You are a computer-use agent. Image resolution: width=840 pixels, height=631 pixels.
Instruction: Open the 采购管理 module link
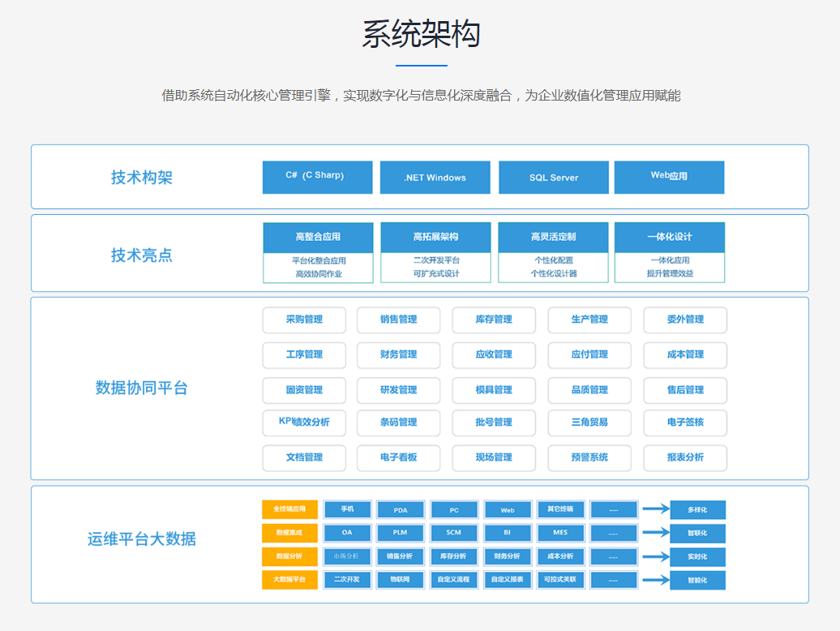(x=303, y=320)
